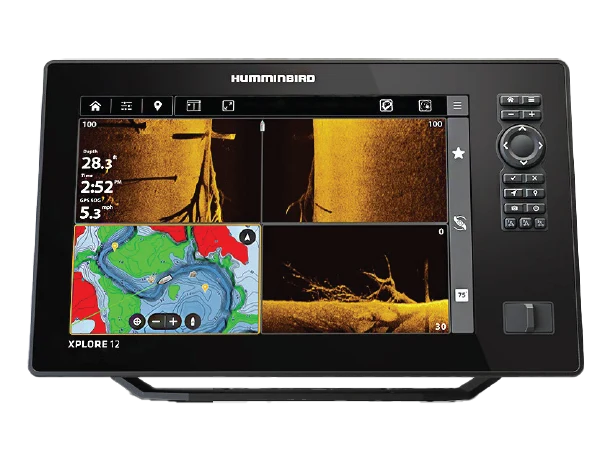Push the second view preset key
The height and width of the screenshot is (471, 597).
[x=525, y=223]
